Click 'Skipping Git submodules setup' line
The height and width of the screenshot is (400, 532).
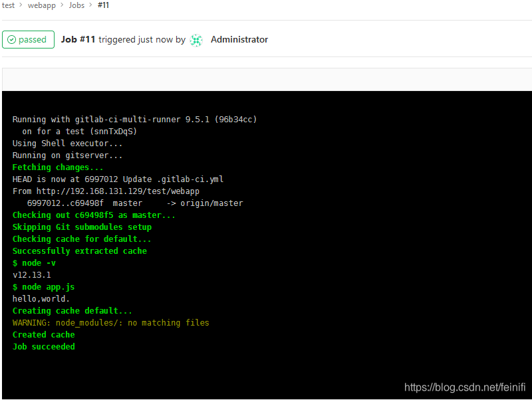tap(82, 227)
